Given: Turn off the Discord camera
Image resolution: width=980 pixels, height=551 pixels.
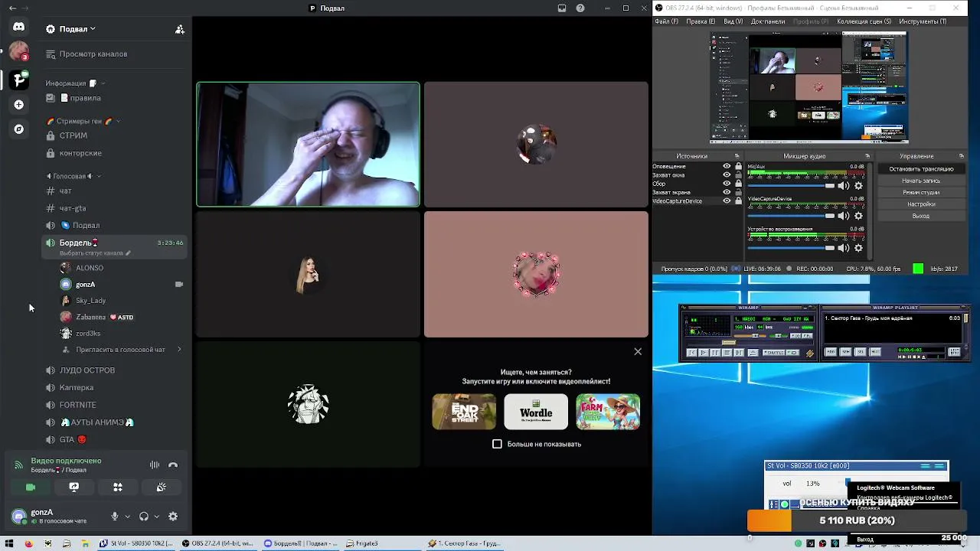Looking at the screenshot, I should pos(31,487).
